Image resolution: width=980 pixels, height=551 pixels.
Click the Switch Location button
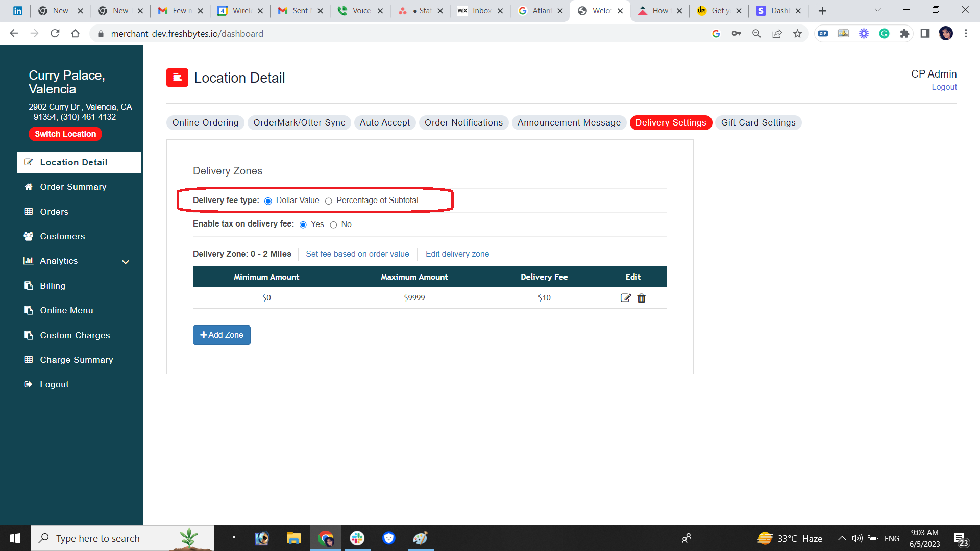pyautogui.click(x=65, y=134)
